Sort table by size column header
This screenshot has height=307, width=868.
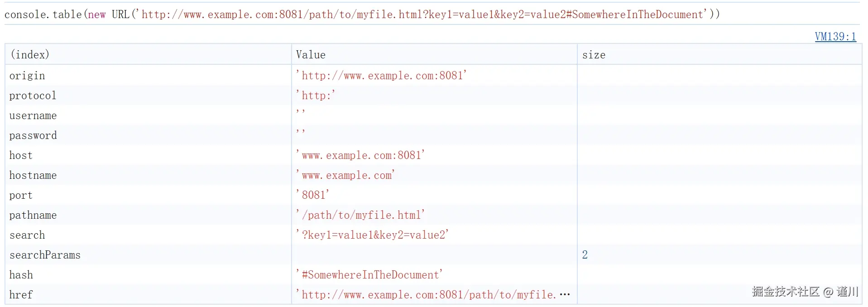click(719, 54)
